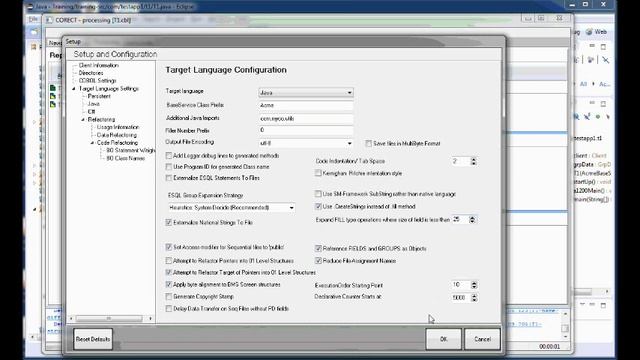Uncheck Externalize National Strings To File
This screenshot has height=360, width=640.
(x=169, y=222)
